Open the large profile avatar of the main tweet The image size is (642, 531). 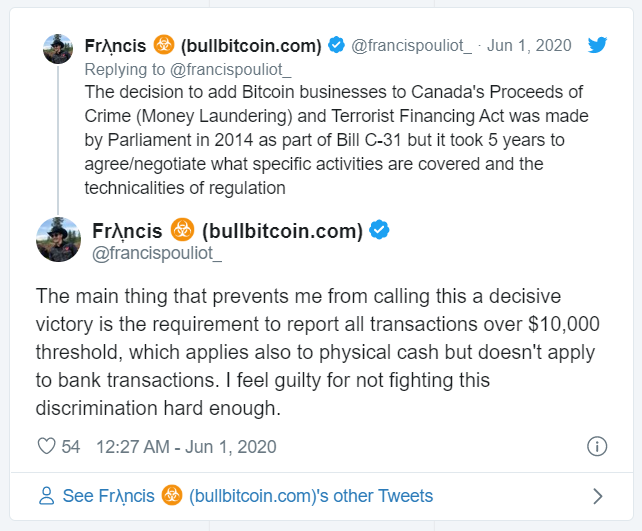(x=59, y=240)
